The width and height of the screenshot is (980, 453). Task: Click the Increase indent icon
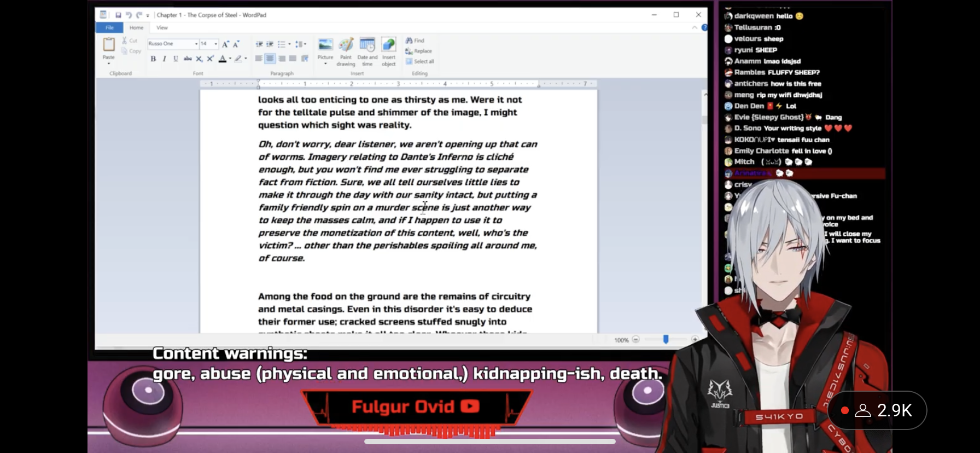[270, 44]
